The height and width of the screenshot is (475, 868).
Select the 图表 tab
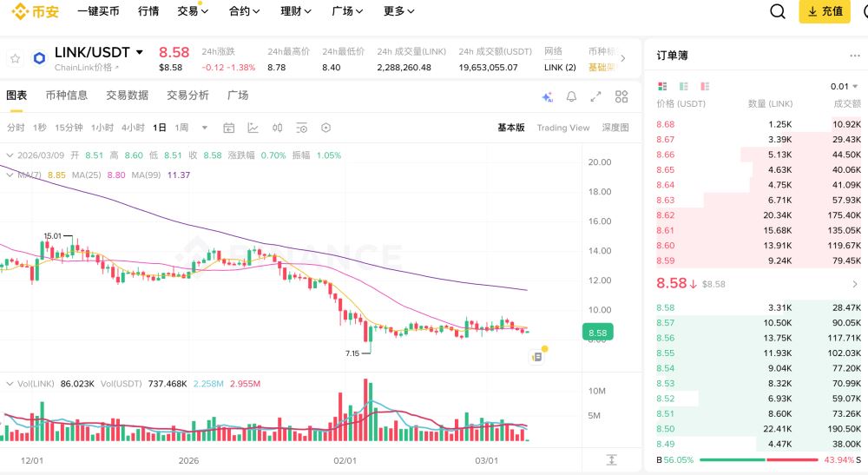tap(16, 96)
